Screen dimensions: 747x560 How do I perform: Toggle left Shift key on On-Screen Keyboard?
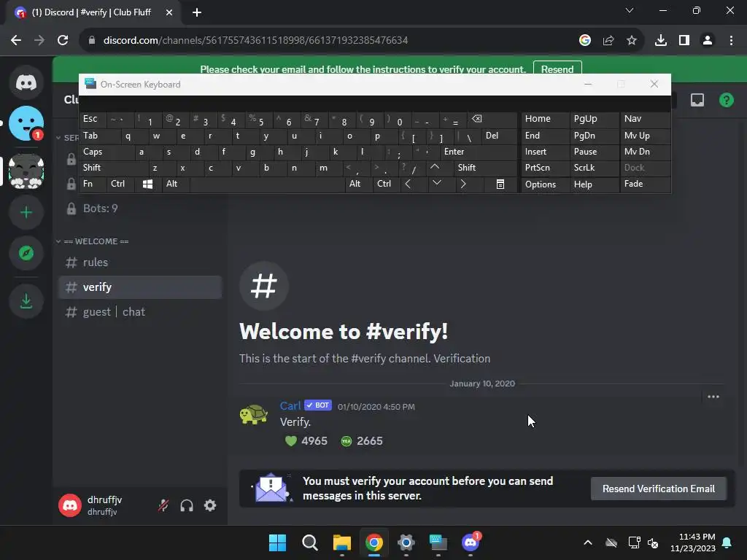pos(113,168)
